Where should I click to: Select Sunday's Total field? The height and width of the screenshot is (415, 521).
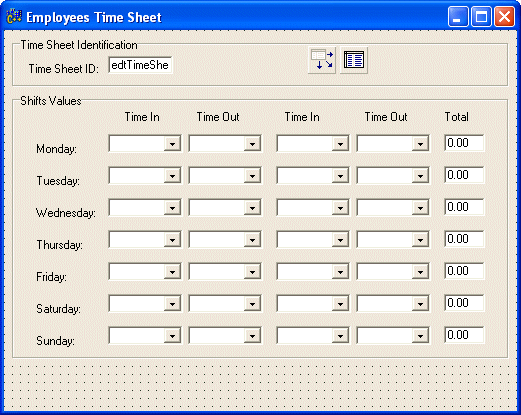[x=464, y=335]
